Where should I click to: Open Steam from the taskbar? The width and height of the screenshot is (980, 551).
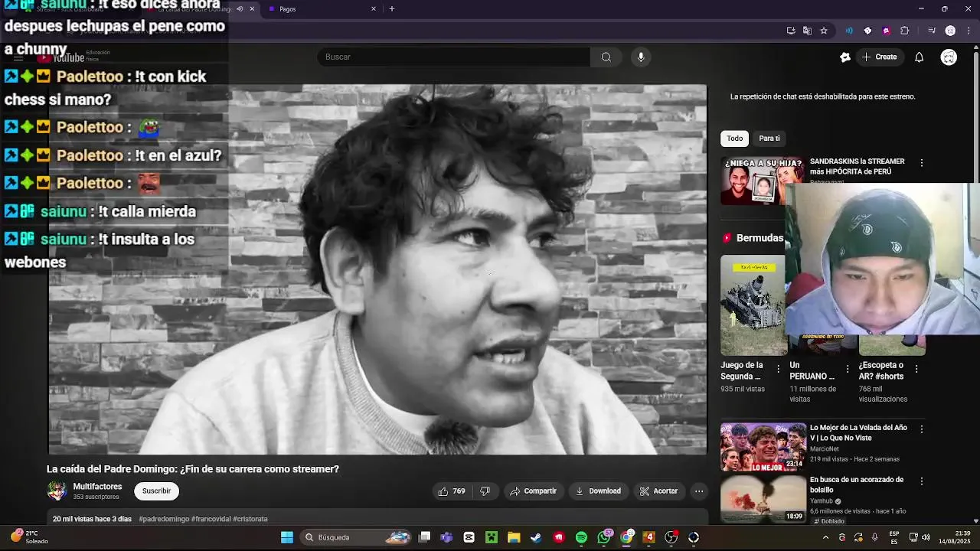click(x=536, y=537)
